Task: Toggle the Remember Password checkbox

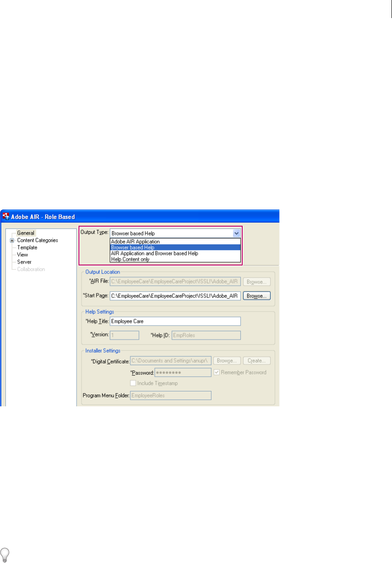Action: (x=217, y=372)
